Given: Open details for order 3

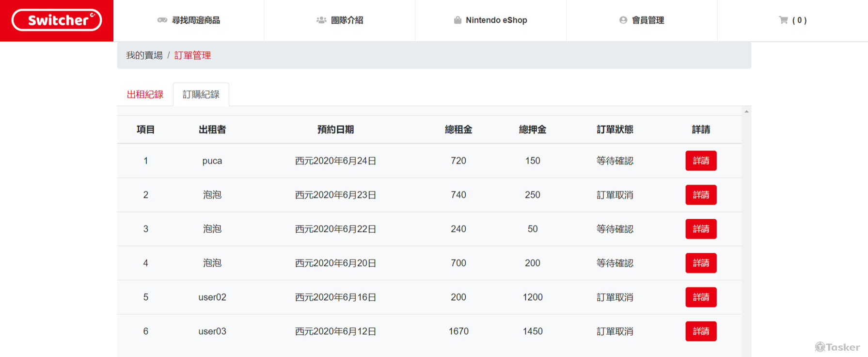Looking at the screenshot, I should (700, 229).
